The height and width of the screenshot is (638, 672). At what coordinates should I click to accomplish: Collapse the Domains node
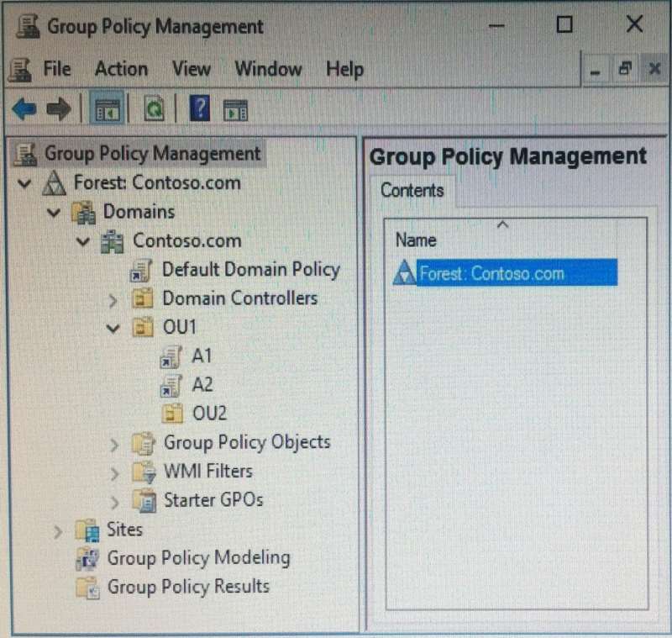pos(54,212)
